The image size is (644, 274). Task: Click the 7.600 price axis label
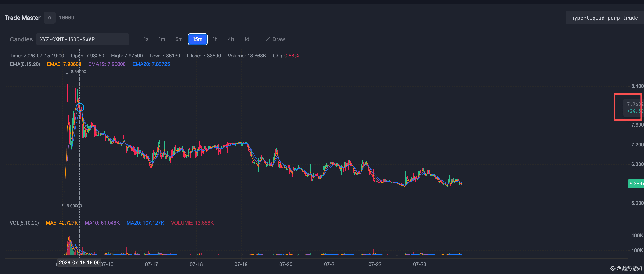pos(637,125)
